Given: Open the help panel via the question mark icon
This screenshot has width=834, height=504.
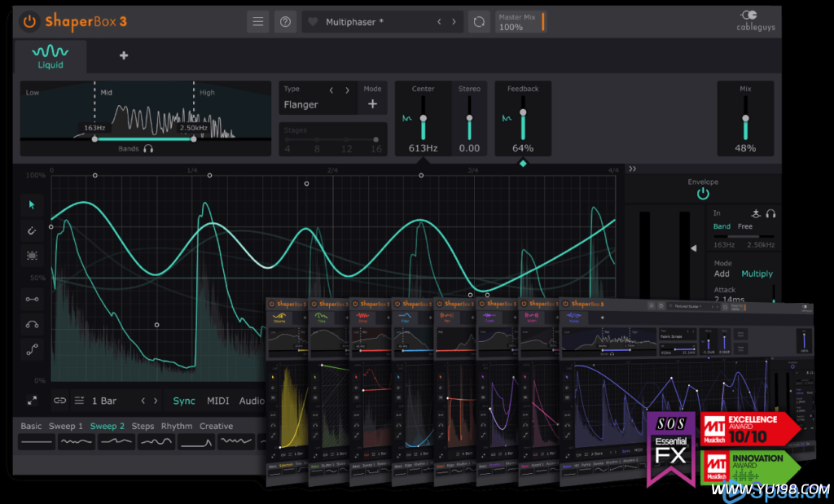Looking at the screenshot, I should [285, 21].
